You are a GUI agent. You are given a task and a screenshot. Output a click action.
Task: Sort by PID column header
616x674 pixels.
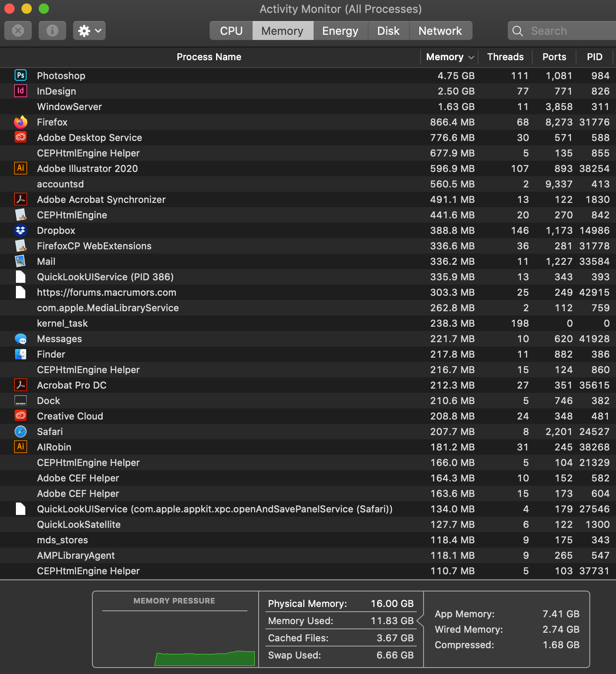tap(595, 57)
